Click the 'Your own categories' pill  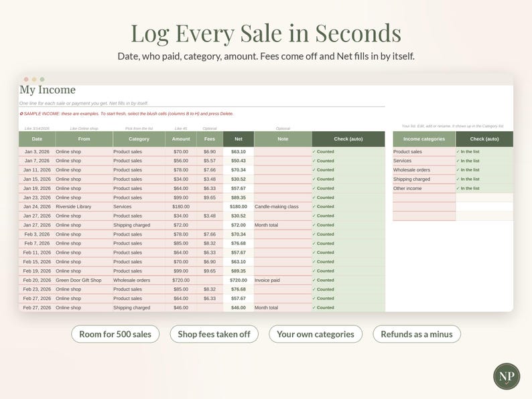point(316,334)
